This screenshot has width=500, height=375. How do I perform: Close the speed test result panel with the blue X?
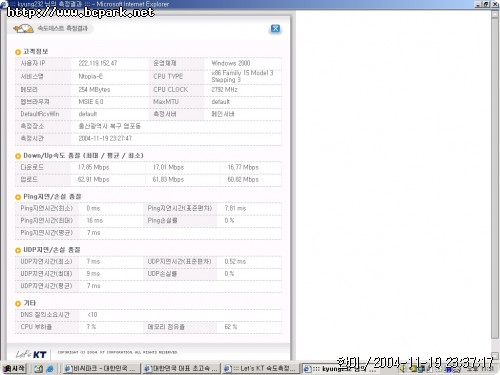click(275, 29)
